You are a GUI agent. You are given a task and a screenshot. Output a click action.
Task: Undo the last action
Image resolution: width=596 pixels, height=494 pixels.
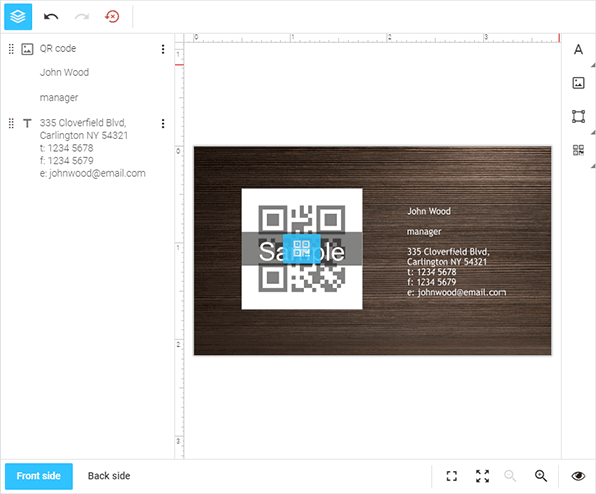(51, 17)
